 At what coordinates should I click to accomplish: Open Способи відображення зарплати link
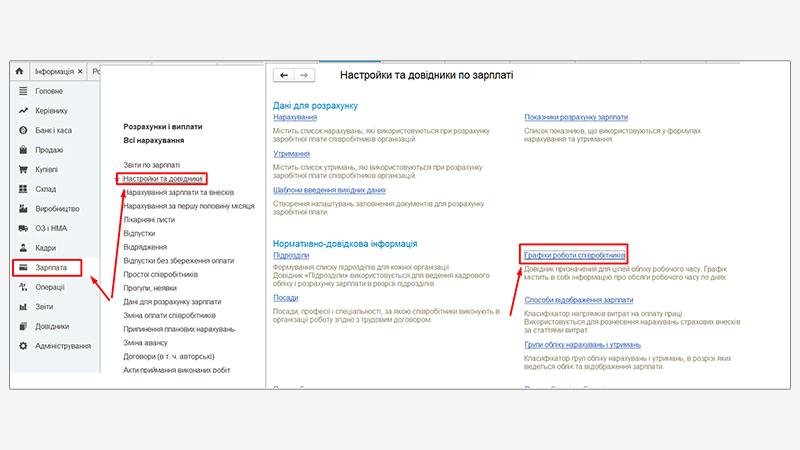click(x=578, y=299)
